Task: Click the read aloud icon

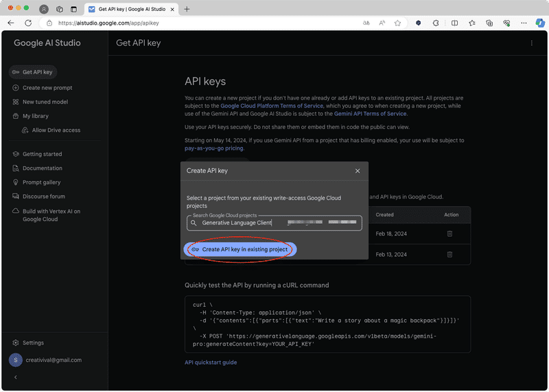Action: pyautogui.click(x=382, y=23)
